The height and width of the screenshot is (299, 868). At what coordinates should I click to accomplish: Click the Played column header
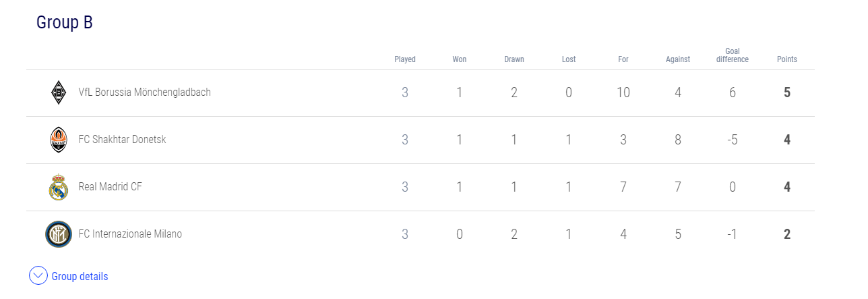tap(405, 59)
